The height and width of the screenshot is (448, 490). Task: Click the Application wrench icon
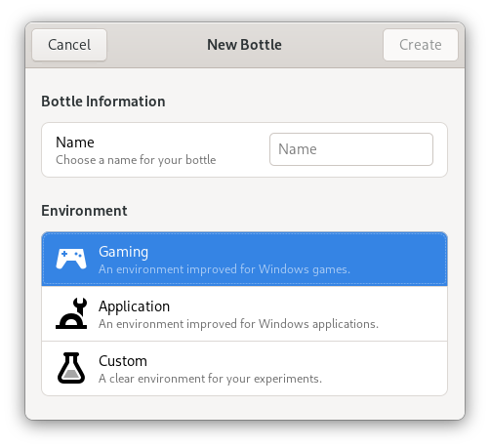[71, 313]
